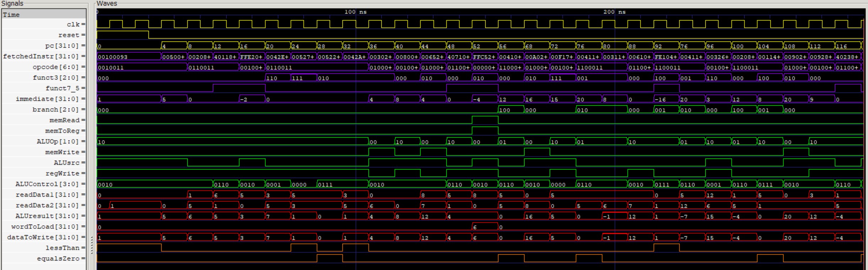Click dataToWrite waveform value 15

tap(710, 238)
